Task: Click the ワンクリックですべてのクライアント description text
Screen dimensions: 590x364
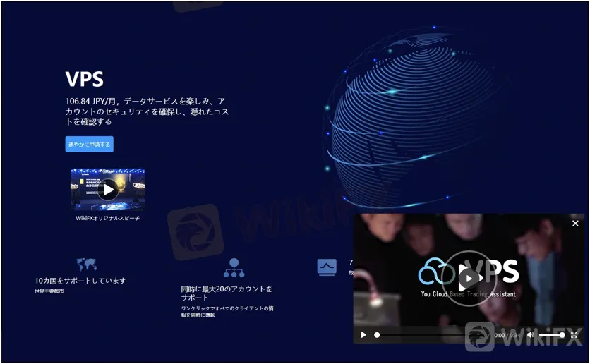Action: 227,311
